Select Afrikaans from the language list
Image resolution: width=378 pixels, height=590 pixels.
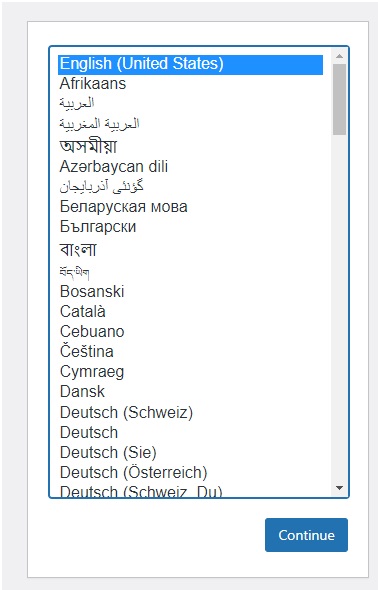(x=93, y=84)
